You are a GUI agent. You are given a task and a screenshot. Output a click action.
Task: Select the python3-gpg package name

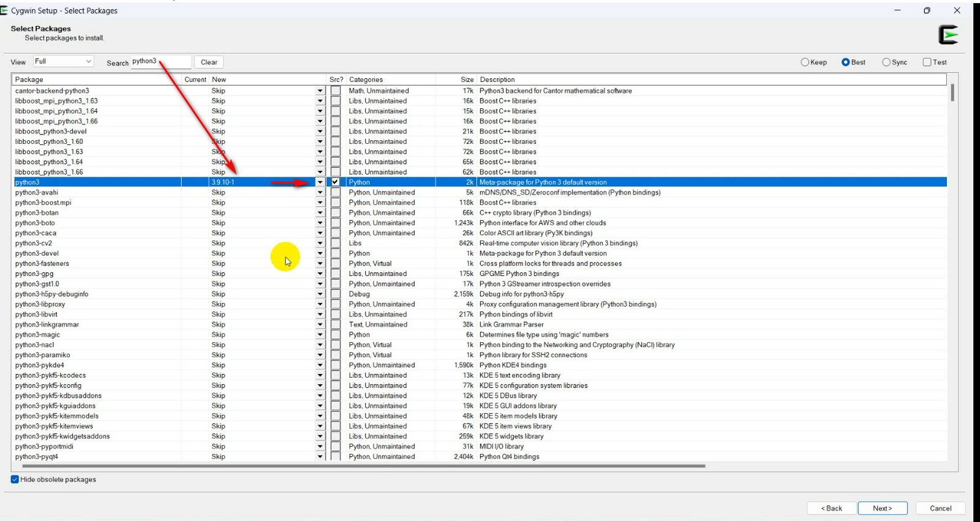34,274
